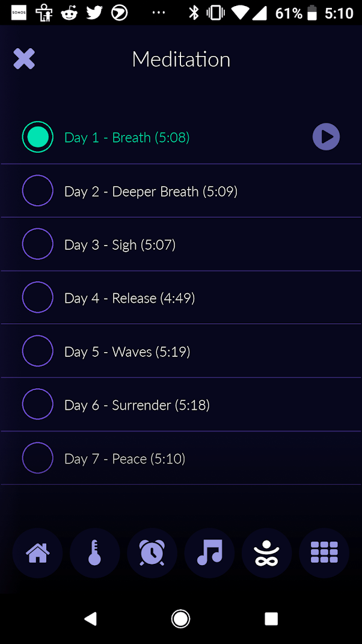Choose the Day 4 radio button
The width and height of the screenshot is (362, 644).
tap(37, 297)
